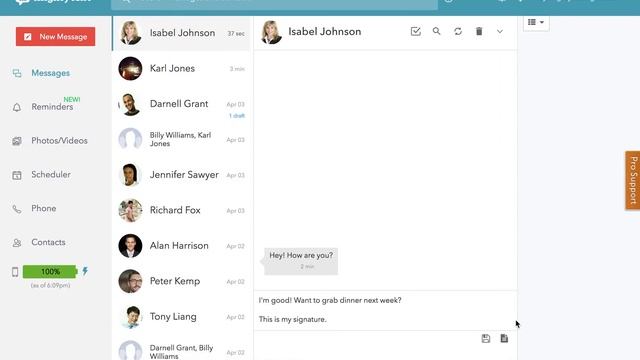Open the Scheduler section
The image size is (640, 360).
[51, 175]
